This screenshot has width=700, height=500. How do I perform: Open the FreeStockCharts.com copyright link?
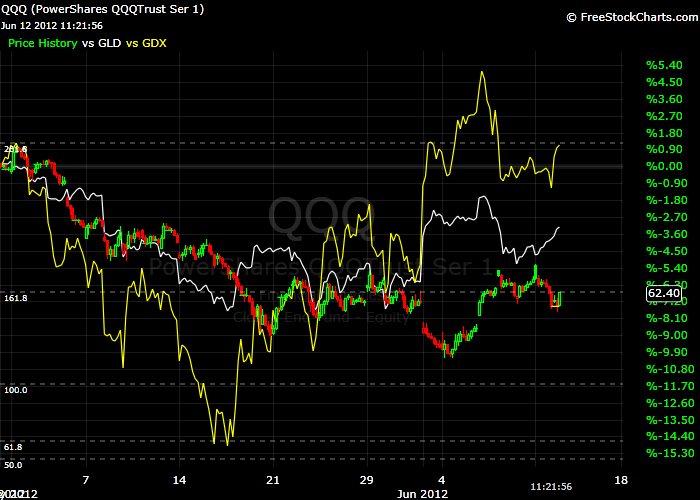click(x=632, y=17)
